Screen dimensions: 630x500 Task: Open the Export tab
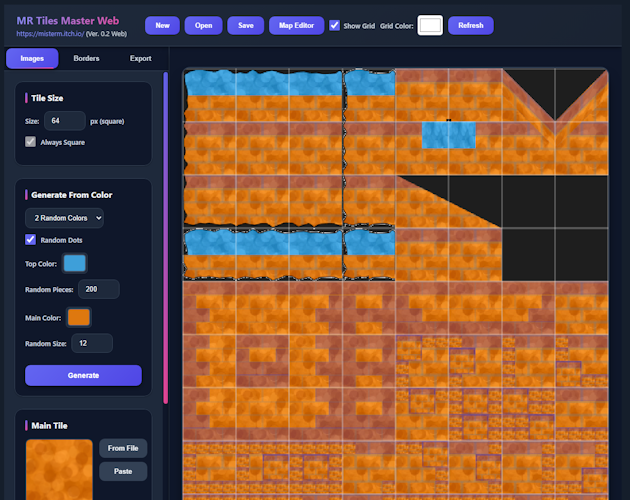pos(141,58)
